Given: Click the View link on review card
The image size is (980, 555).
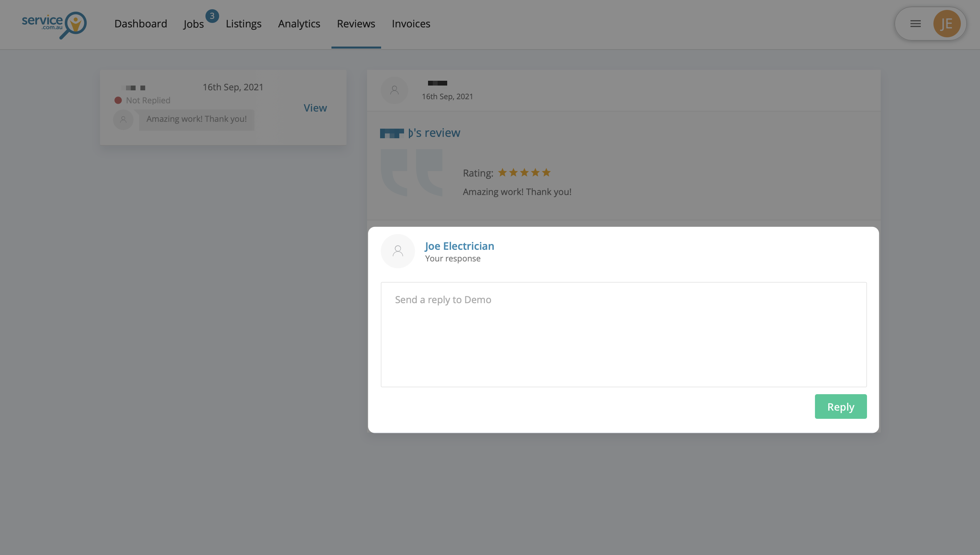Looking at the screenshot, I should tap(315, 108).
